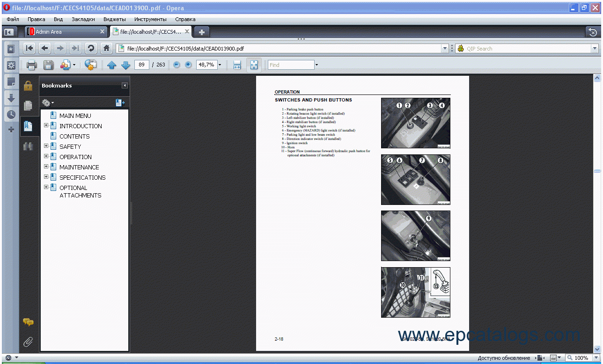Click the expand current bookmark icon
The image size is (603, 364).
(x=120, y=102)
